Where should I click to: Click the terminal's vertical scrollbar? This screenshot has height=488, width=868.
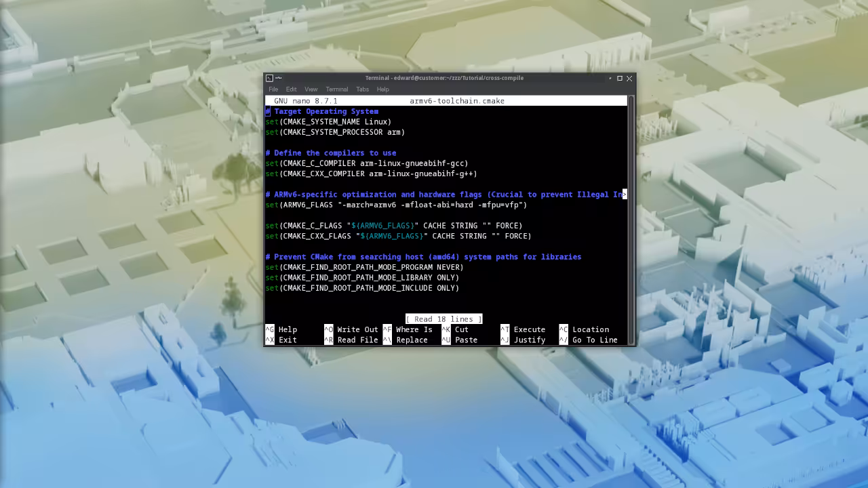pos(631,220)
